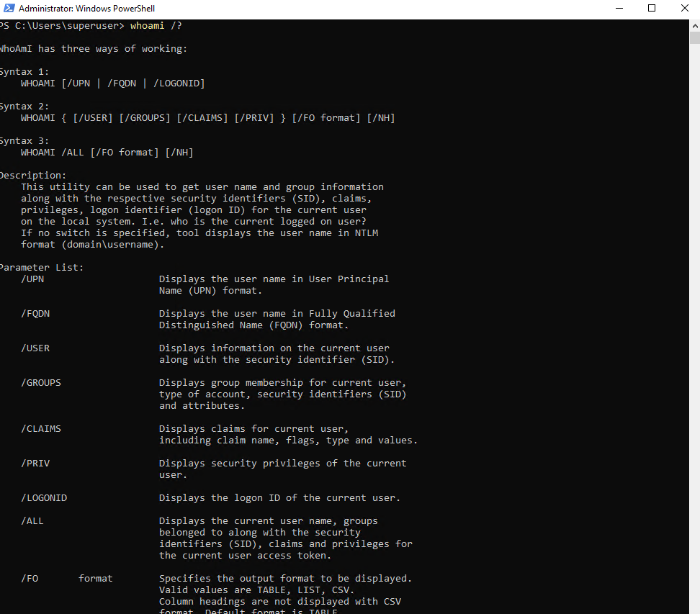Click 'Displays the user name in User Principal'
Viewport: 700px width, 614px height.
pyautogui.click(x=274, y=279)
